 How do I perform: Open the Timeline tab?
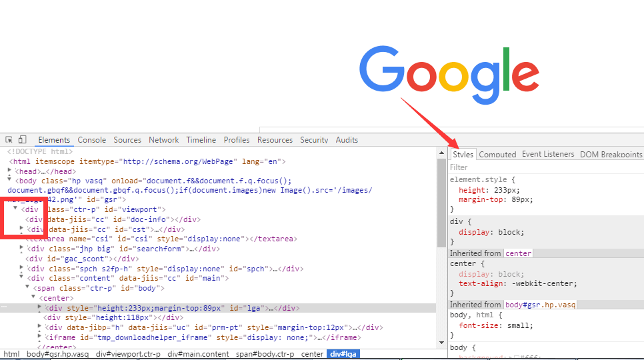pyautogui.click(x=201, y=140)
